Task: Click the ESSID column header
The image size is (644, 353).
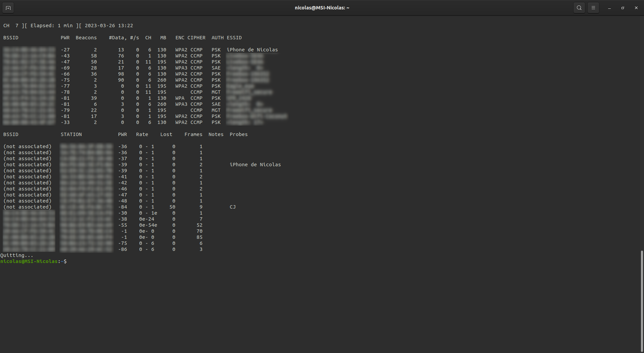Action: (x=234, y=38)
